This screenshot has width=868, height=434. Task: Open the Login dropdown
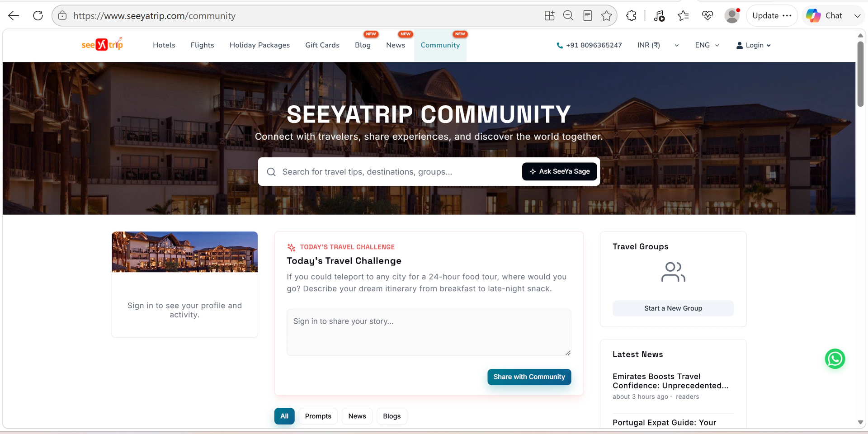click(754, 45)
